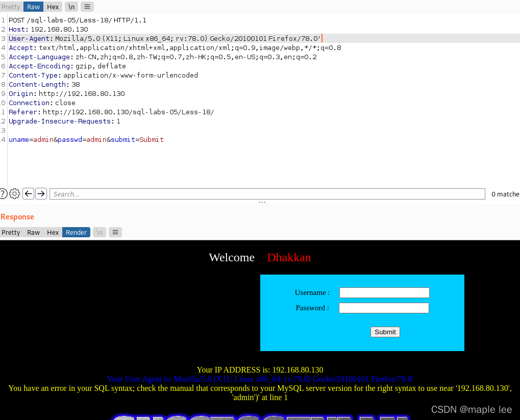The height and width of the screenshot is (420, 520).
Task: Click the panel divider drag handle dots
Action: click(x=262, y=202)
